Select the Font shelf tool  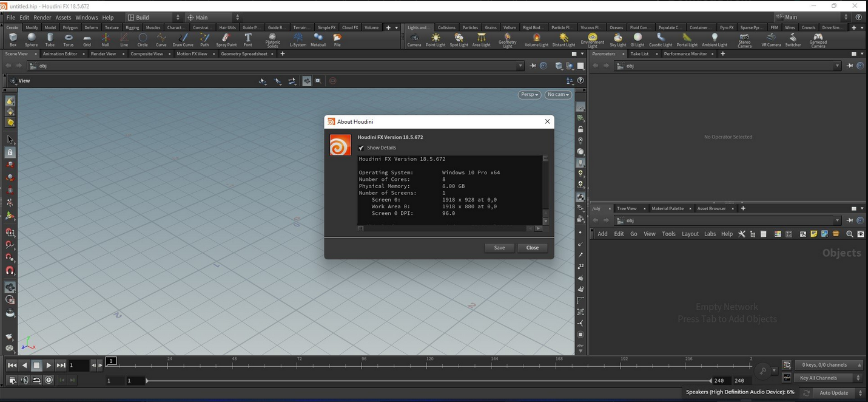(x=247, y=39)
